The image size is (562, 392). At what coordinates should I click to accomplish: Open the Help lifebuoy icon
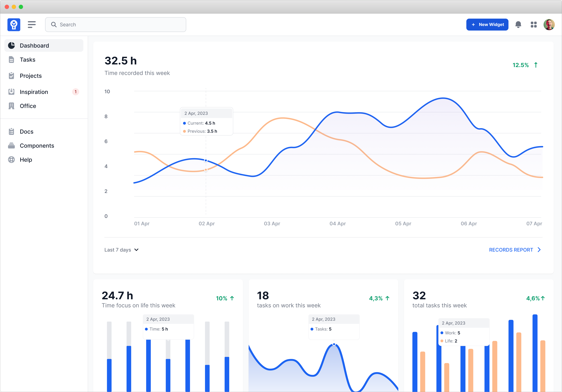coord(11,160)
